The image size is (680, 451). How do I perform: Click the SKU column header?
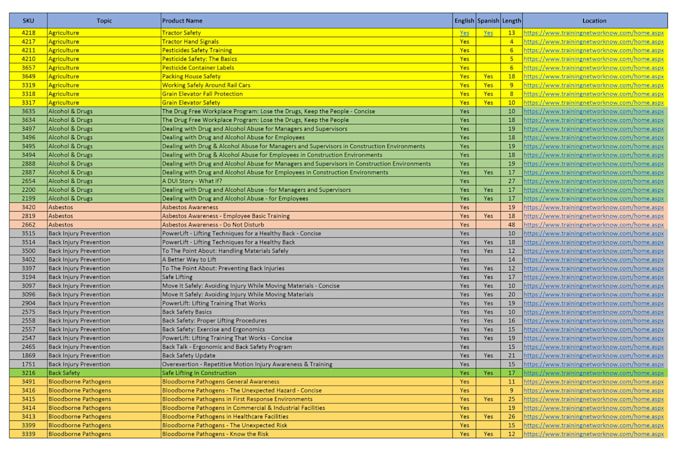pos(28,20)
